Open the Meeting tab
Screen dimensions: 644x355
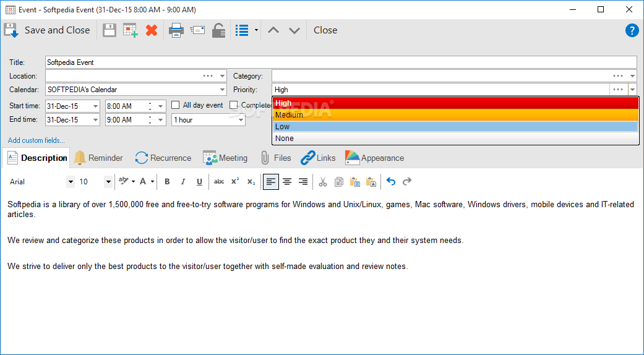click(x=225, y=158)
